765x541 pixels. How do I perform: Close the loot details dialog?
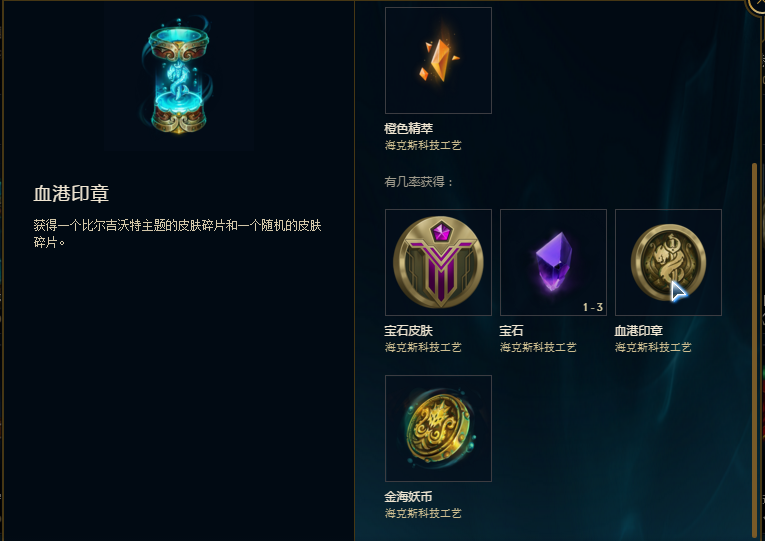tap(757, 5)
